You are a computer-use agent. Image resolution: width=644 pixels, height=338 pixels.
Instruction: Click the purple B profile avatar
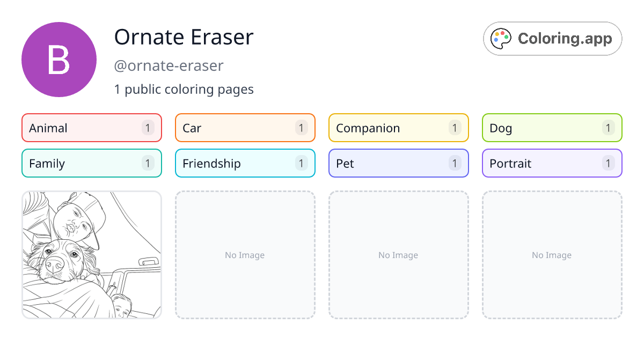tap(59, 60)
